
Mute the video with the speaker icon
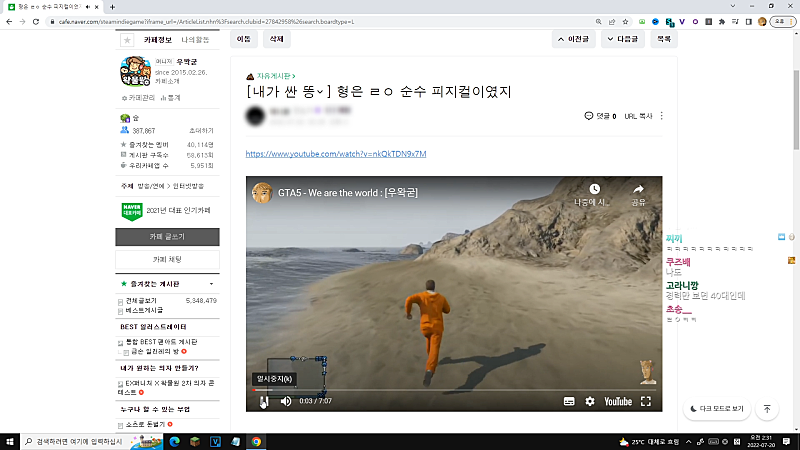point(286,401)
